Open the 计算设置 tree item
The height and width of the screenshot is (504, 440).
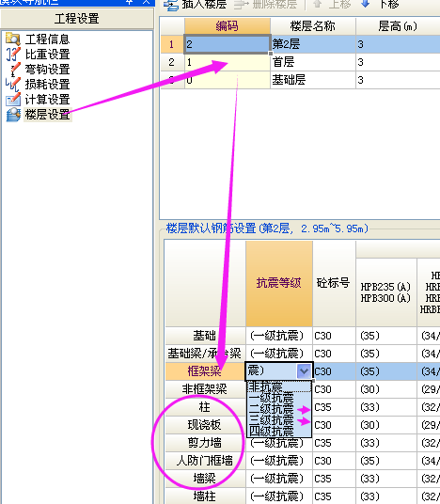[47, 100]
